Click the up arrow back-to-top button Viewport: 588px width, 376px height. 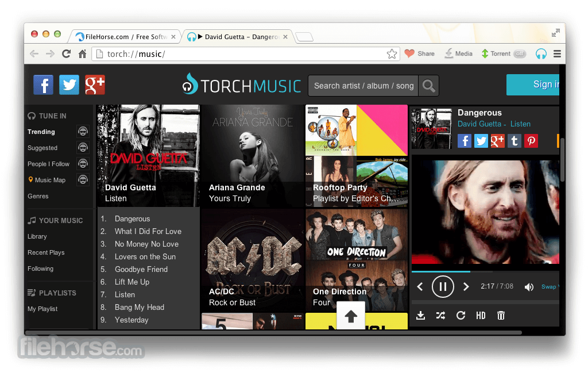351,316
